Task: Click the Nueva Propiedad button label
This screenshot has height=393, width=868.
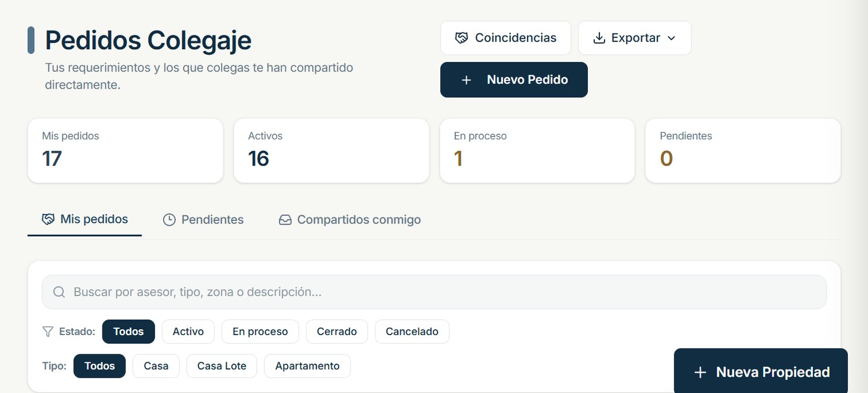Action: coord(773,372)
